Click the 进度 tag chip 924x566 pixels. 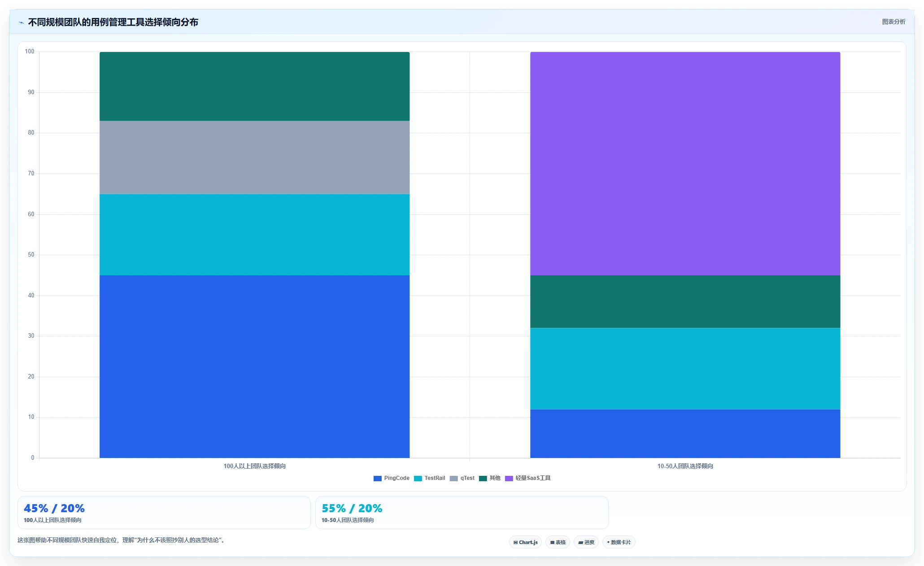click(x=586, y=542)
